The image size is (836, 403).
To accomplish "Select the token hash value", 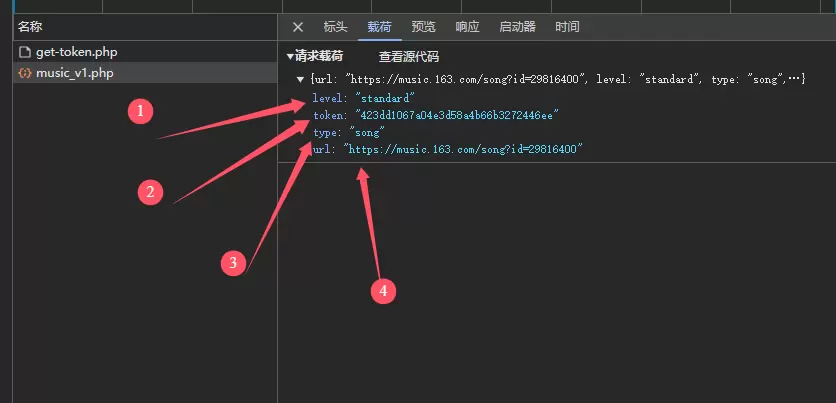I will click(x=457, y=115).
